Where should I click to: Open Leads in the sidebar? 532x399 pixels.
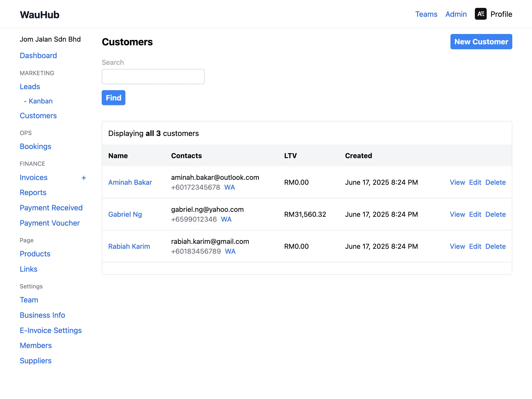click(x=30, y=87)
